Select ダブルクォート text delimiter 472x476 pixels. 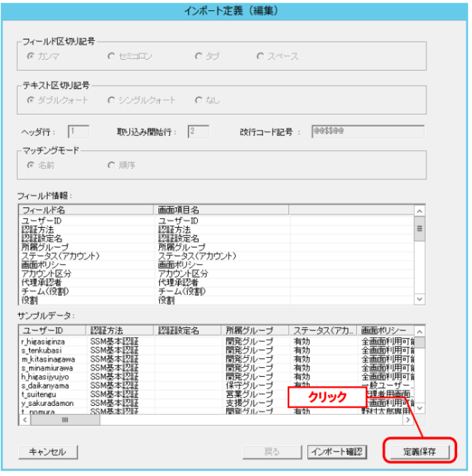(31, 100)
